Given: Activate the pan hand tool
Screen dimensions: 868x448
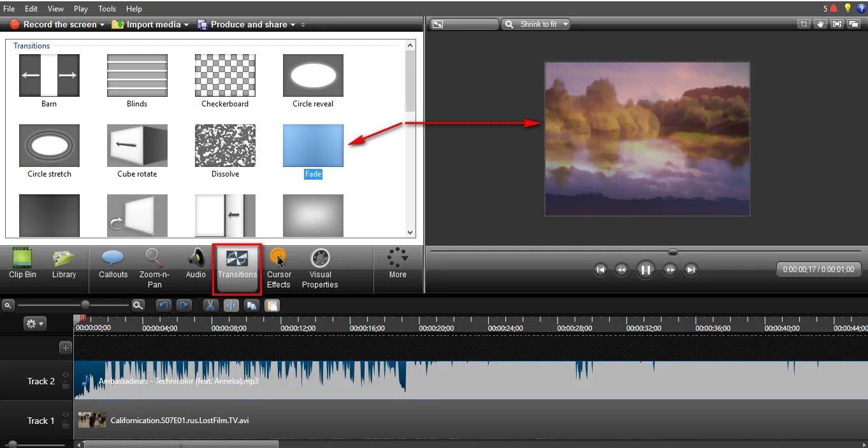Looking at the screenshot, I should 821,24.
